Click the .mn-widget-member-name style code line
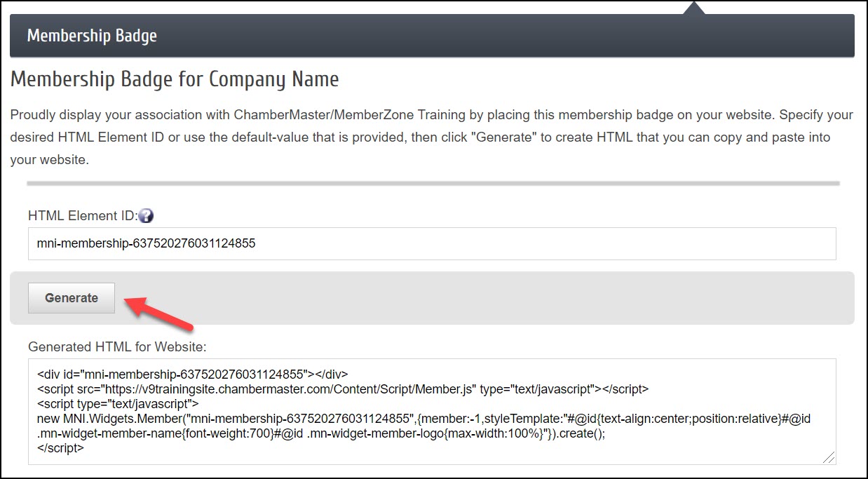868x479 pixels. (x=320, y=433)
